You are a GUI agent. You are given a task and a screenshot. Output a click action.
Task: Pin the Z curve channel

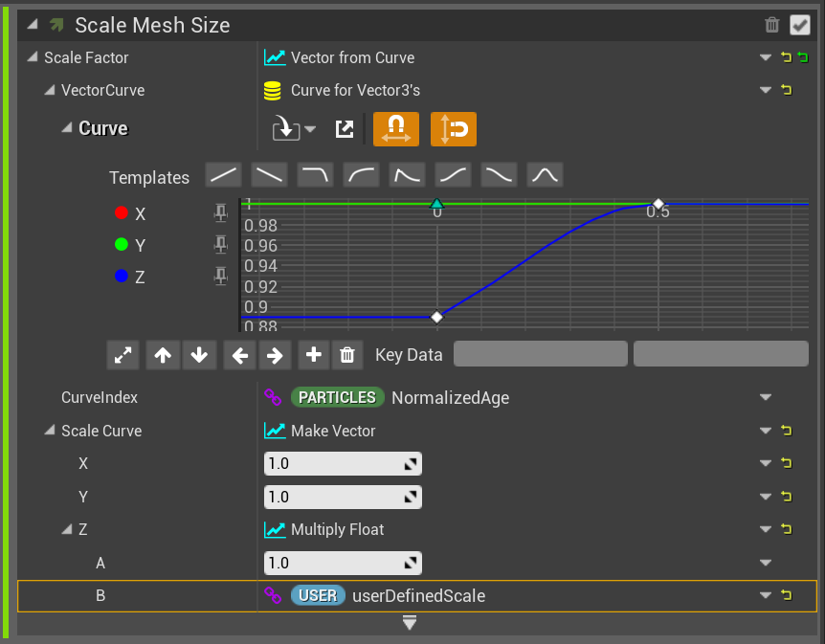(x=221, y=277)
